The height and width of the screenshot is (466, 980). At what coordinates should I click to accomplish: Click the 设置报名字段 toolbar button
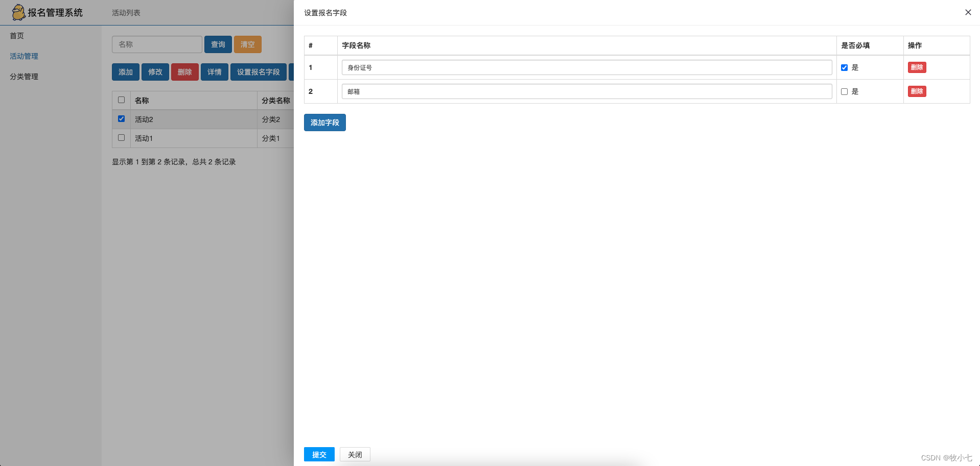[259, 72]
